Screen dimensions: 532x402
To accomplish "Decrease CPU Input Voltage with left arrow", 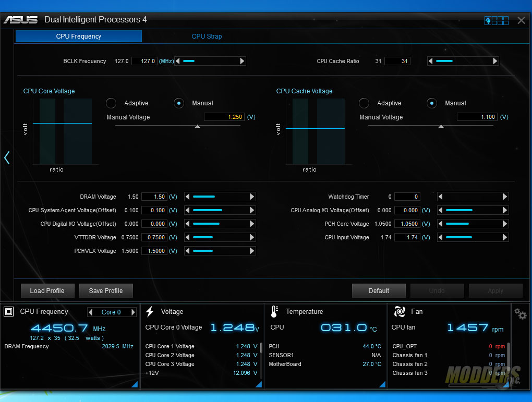I will tap(440, 237).
